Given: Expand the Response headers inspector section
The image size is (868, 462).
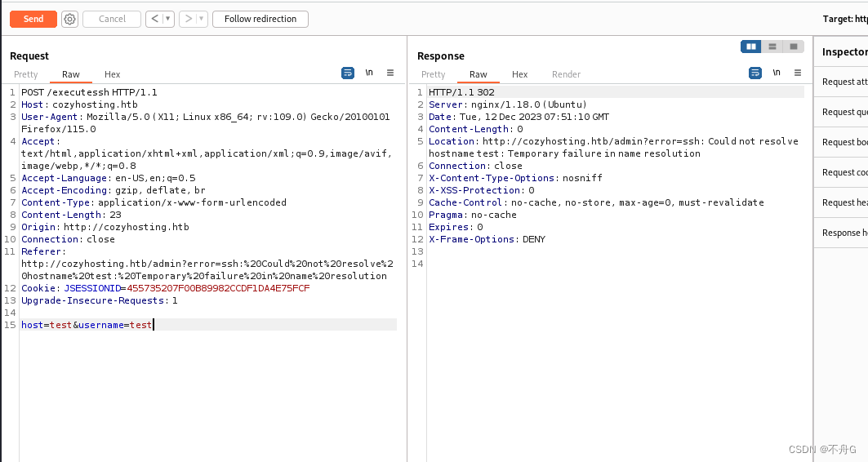Looking at the screenshot, I should coord(841,233).
